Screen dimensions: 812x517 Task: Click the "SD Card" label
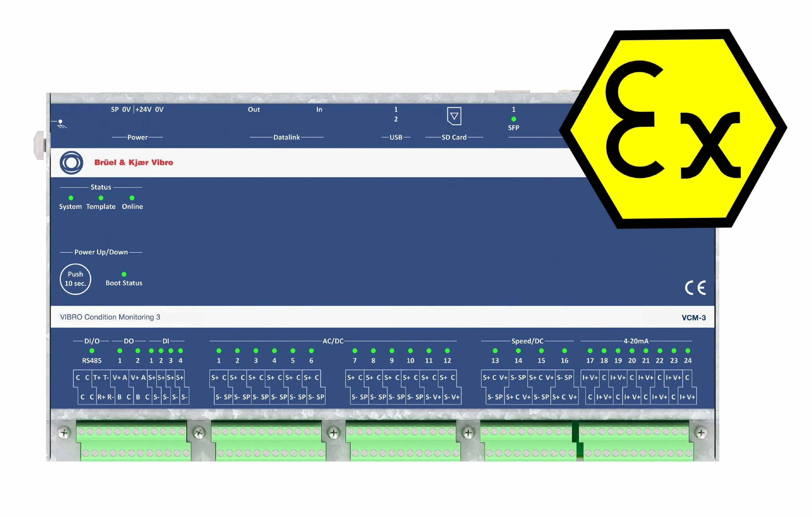[454, 137]
